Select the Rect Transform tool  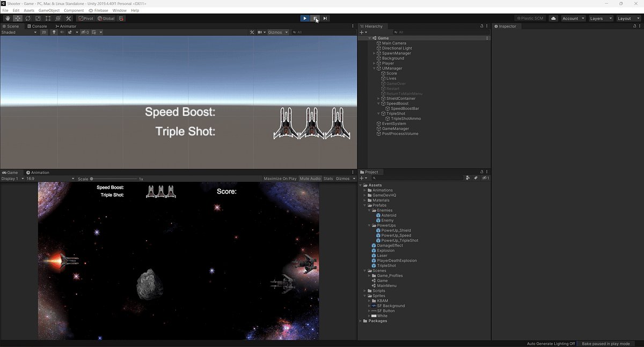pyautogui.click(x=47, y=18)
